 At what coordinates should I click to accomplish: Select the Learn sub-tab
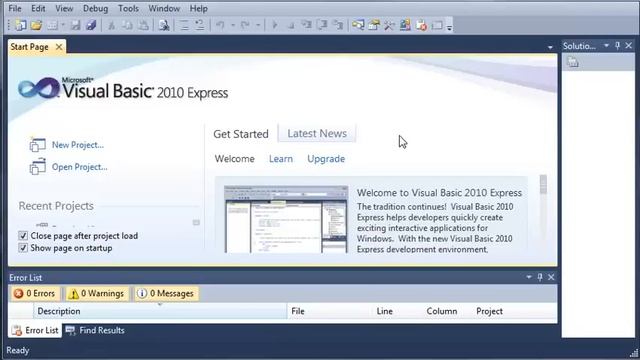[281, 159]
